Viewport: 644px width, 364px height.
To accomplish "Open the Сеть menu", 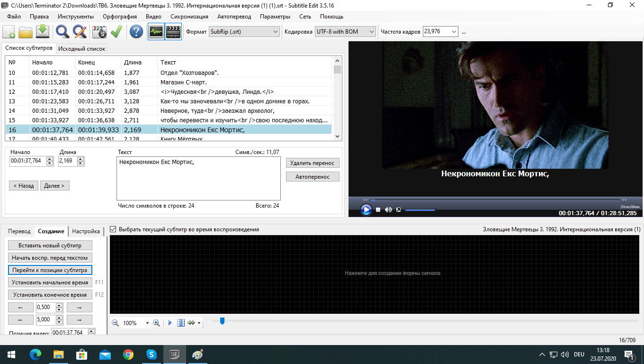I will click(305, 17).
